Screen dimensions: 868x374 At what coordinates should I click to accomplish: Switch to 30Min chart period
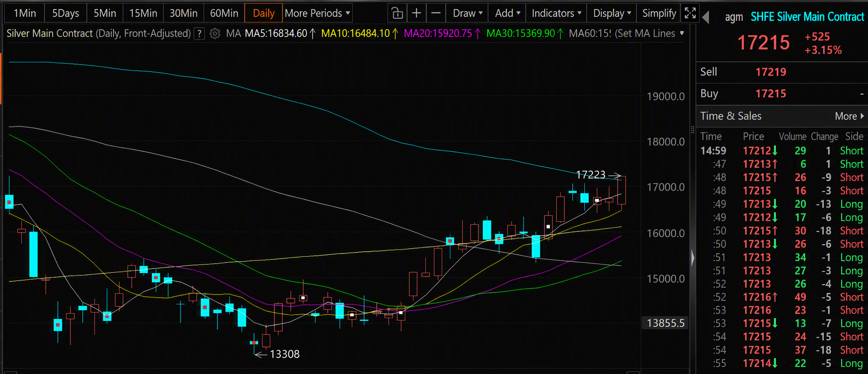click(184, 13)
